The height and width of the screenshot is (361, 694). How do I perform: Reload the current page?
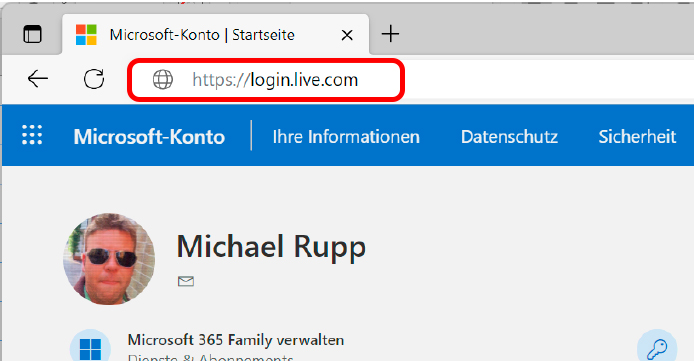point(94,80)
